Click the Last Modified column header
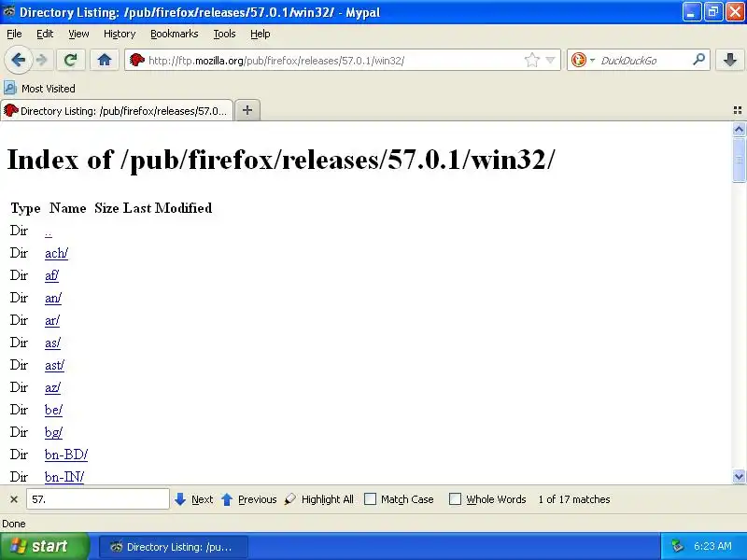This screenshot has width=747, height=560. click(168, 208)
